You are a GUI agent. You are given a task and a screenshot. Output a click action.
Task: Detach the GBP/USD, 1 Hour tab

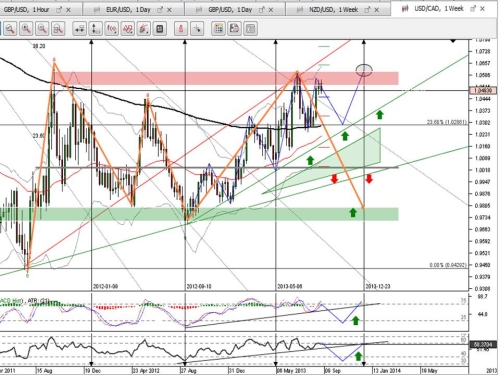(x=59, y=10)
